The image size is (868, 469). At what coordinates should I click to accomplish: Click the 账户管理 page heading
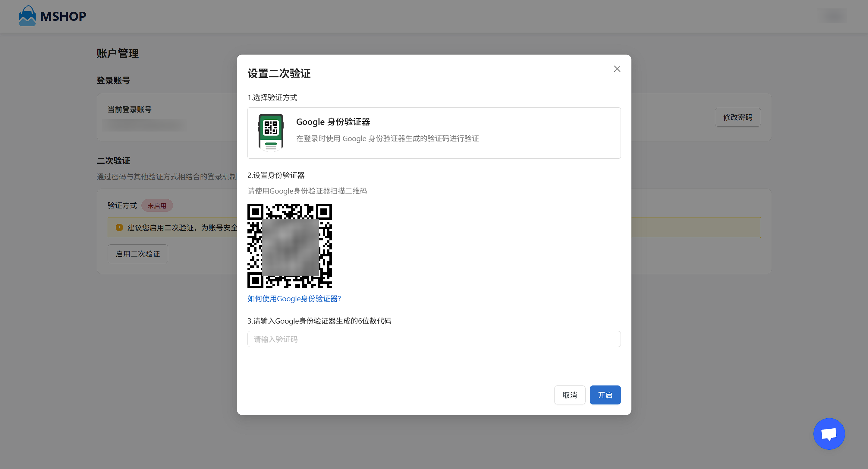(x=118, y=53)
